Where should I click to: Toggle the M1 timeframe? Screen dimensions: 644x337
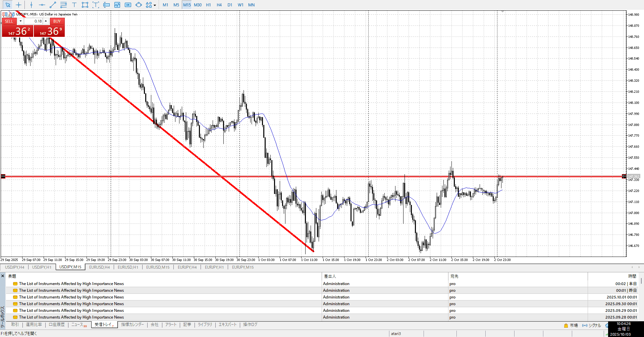(165, 5)
